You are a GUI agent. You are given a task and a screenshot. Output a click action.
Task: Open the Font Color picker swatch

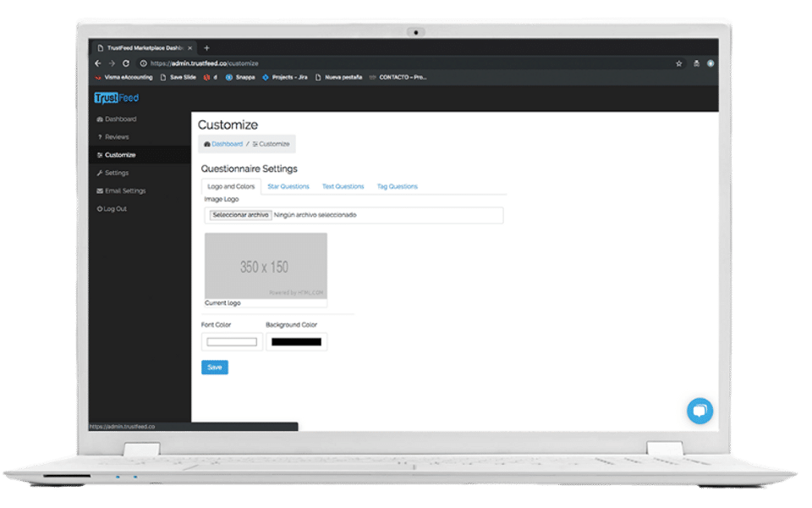[x=232, y=341]
